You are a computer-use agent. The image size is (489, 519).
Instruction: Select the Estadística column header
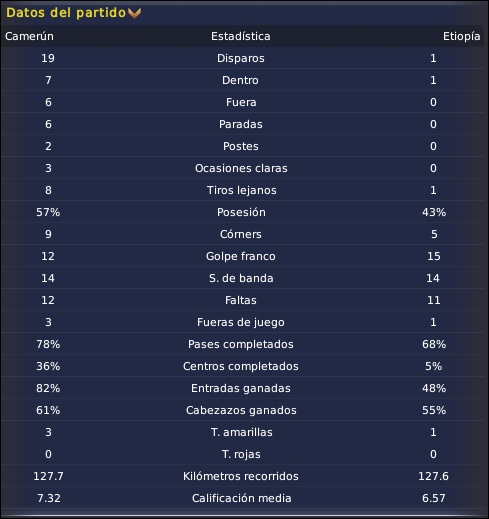(241, 36)
